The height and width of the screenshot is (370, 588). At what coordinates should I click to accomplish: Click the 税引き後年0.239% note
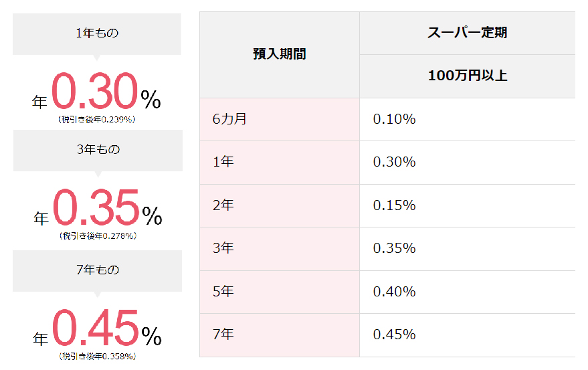[x=97, y=120]
